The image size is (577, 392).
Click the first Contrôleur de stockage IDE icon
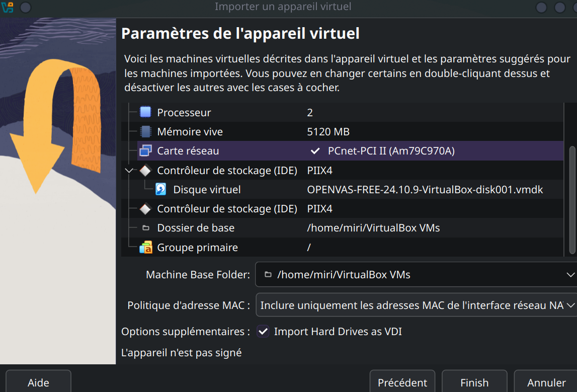145,170
